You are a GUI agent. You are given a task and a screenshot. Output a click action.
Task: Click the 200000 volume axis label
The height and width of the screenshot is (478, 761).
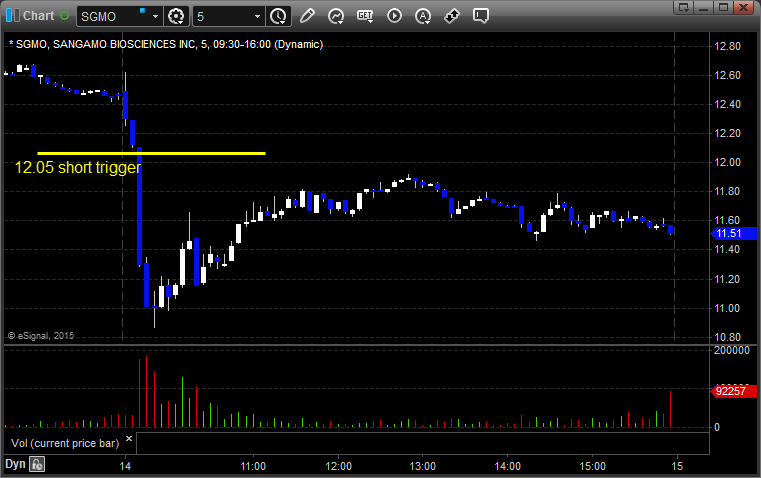point(731,350)
